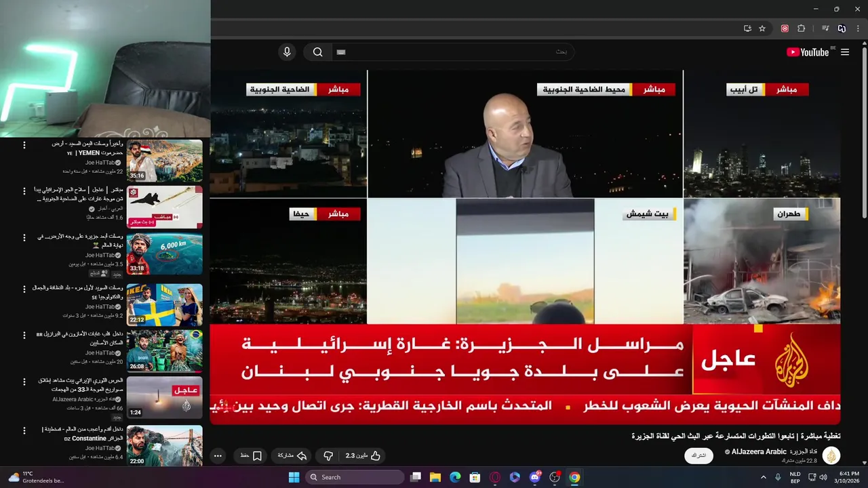Show hidden system tray icons chevron
This screenshot has height=488, width=868.
(764, 477)
